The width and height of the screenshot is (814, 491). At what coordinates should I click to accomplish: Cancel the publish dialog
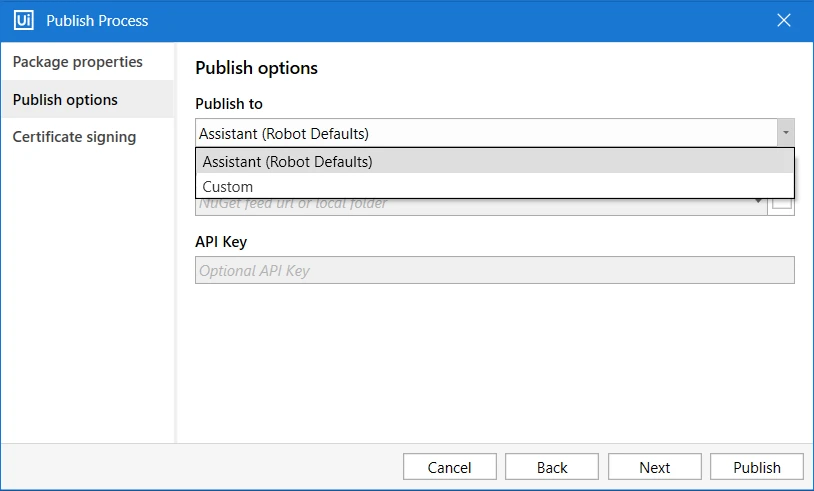pos(450,467)
